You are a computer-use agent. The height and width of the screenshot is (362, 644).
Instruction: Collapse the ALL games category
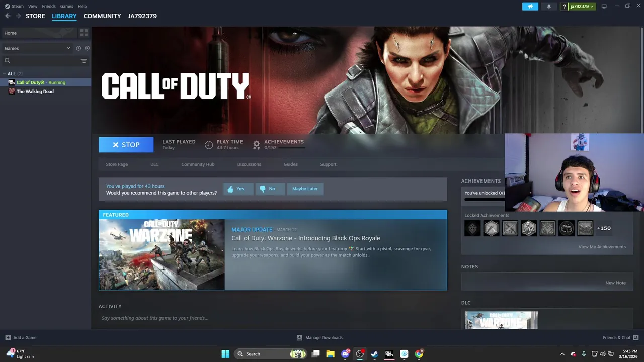[5, 74]
